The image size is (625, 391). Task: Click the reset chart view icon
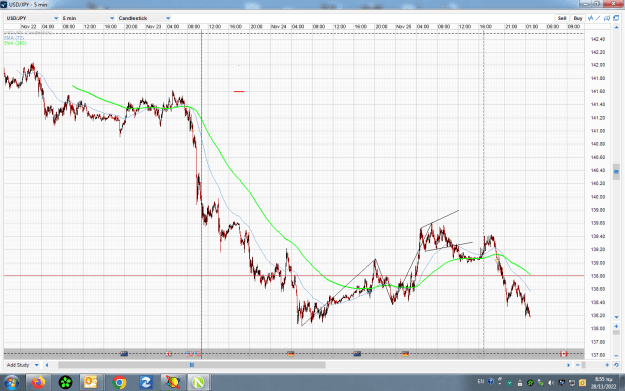616,365
